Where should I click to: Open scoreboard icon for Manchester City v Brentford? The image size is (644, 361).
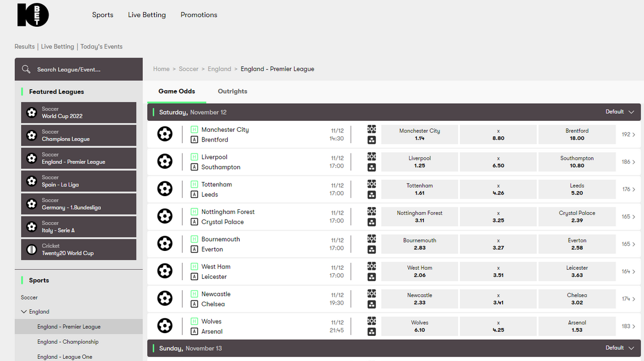pyautogui.click(x=372, y=129)
